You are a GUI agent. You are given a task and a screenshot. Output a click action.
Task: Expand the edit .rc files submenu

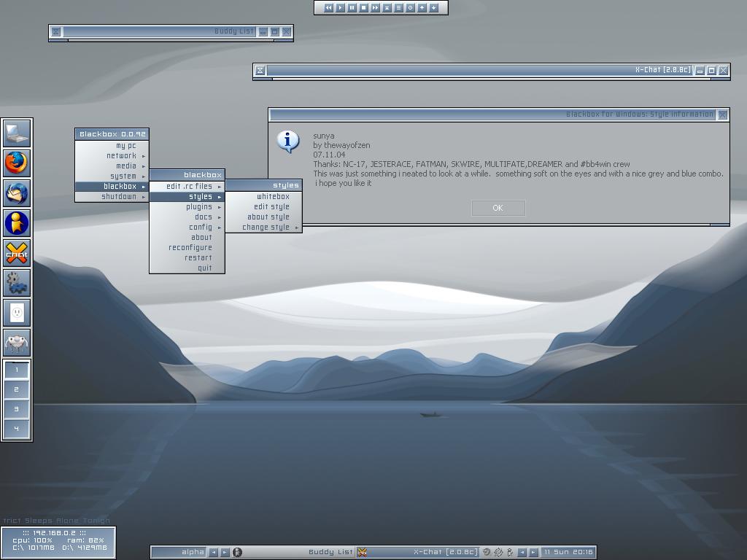coord(187,186)
